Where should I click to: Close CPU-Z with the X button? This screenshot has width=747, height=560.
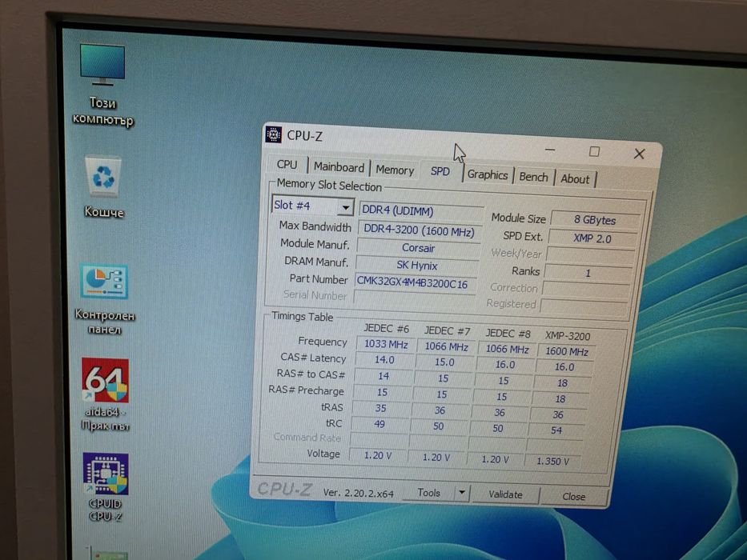[x=640, y=154]
